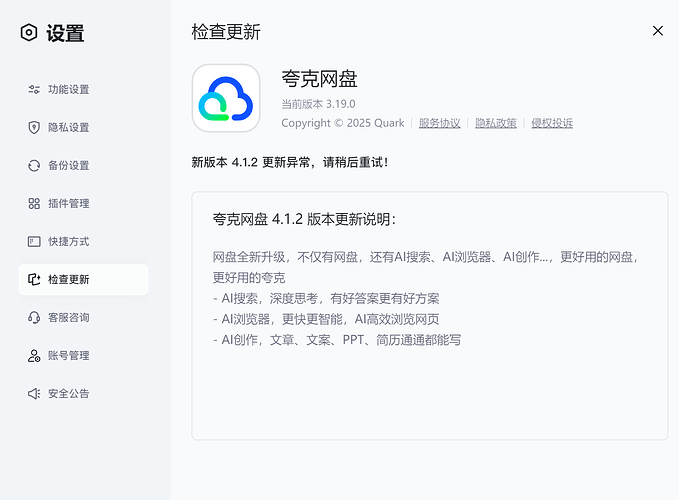Click the 检查更新 page heading
The height and width of the screenshot is (500, 679).
click(226, 32)
